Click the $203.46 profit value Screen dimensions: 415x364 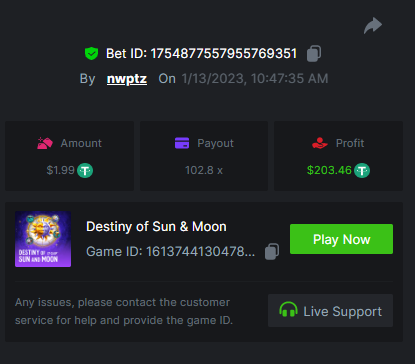[x=329, y=170]
